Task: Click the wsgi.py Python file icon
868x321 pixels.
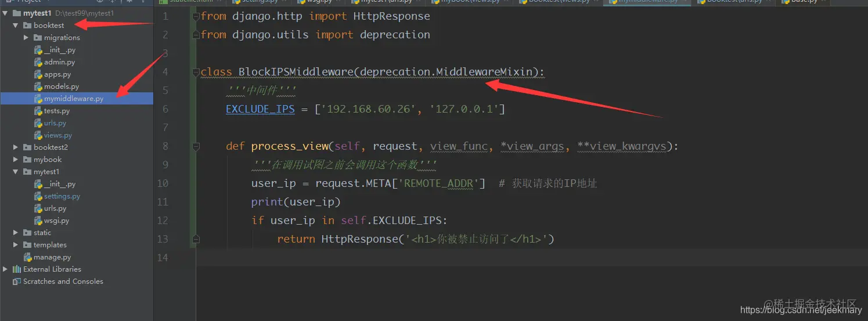Action: pyautogui.click(x=38, y=221)
